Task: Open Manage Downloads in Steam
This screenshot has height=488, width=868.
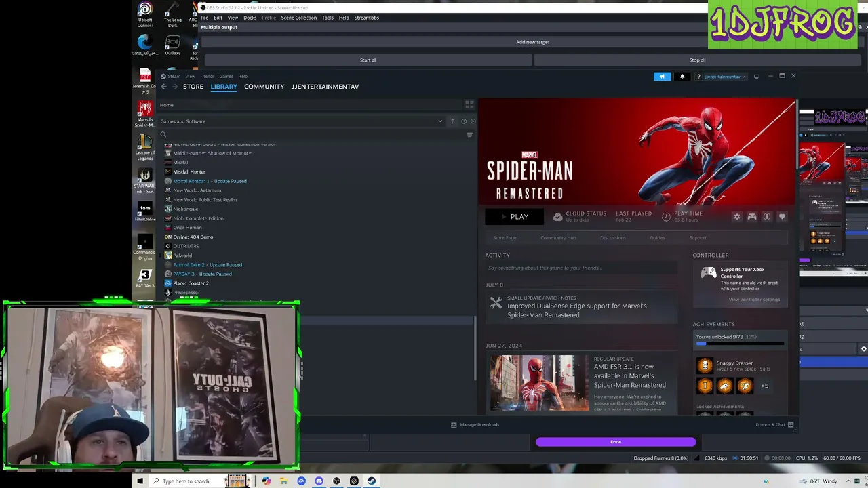Action: (x=475, y=425)
